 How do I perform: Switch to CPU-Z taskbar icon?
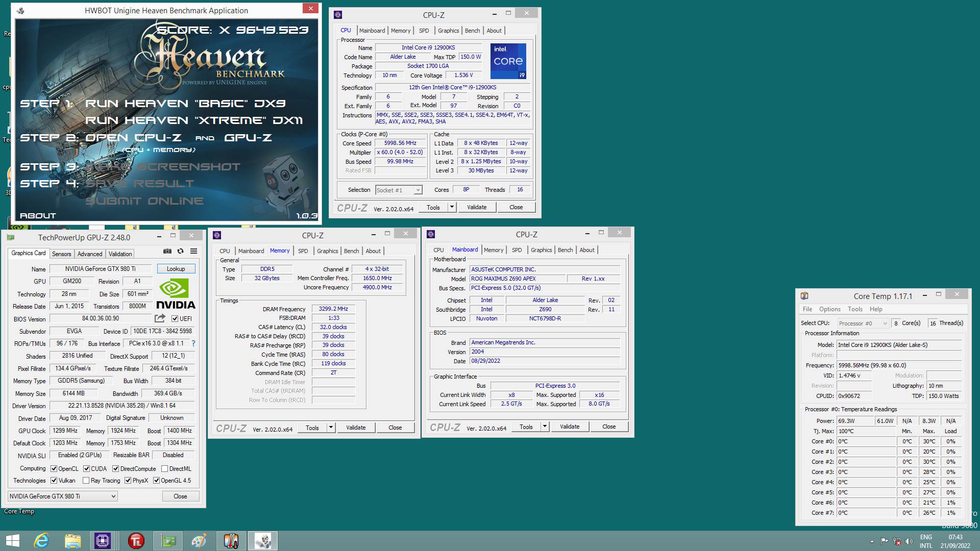coord(103,541)
